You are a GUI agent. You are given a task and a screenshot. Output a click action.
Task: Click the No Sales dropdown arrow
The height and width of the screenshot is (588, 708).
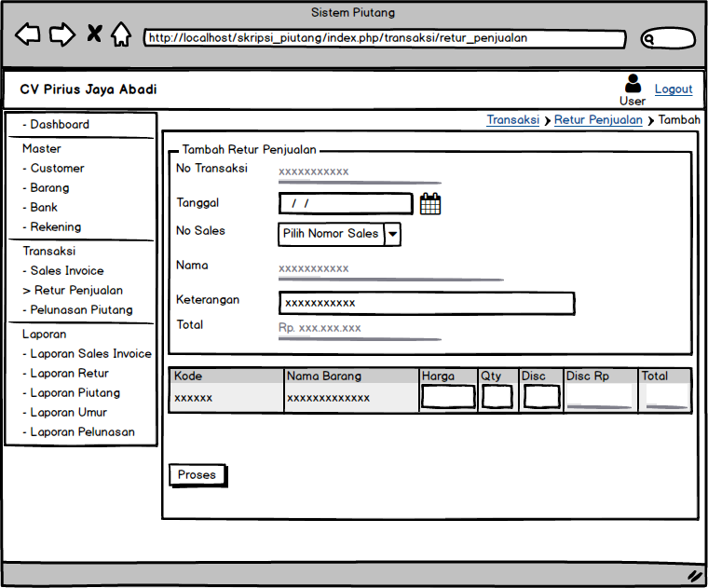coord(392,234)
